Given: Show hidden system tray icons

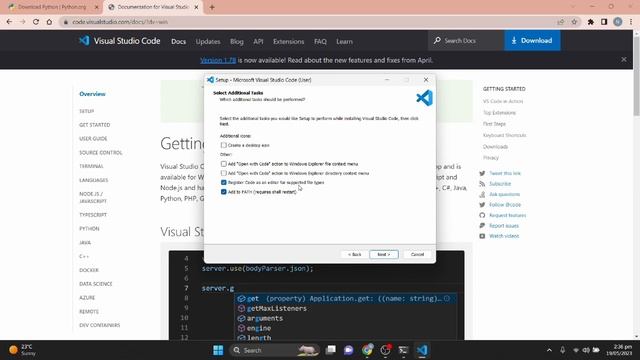Looking at the screenshot, I should [549, 350].
